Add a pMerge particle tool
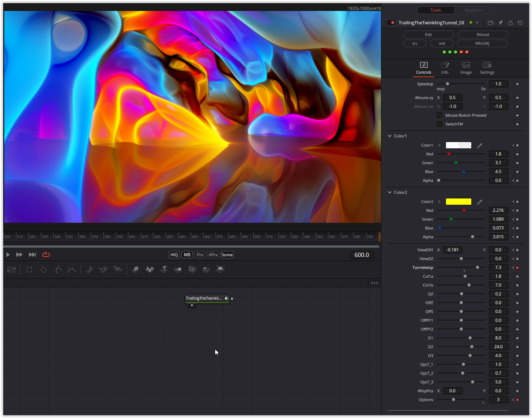The image size is (532, 418). coord(104,270)
